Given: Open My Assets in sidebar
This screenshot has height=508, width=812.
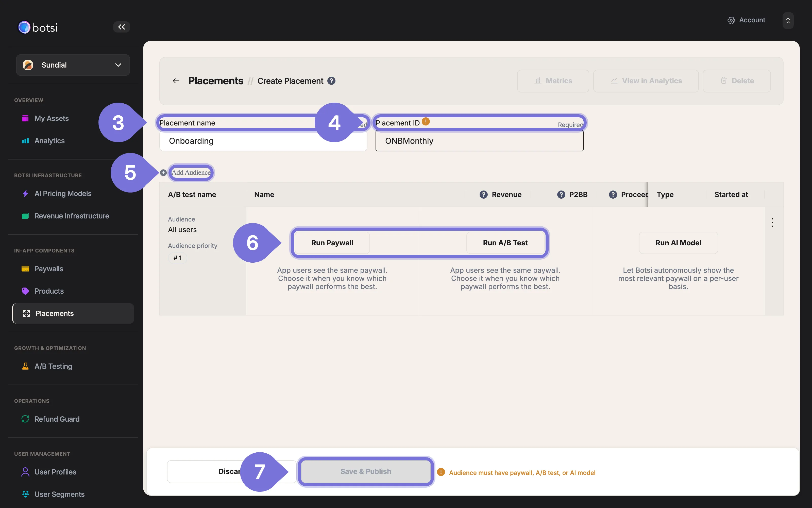Looking at the screenshot, I should coord(51,118).
